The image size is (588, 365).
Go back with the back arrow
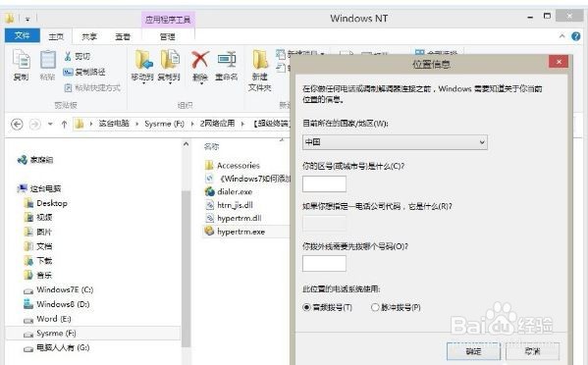coord(17,124)
